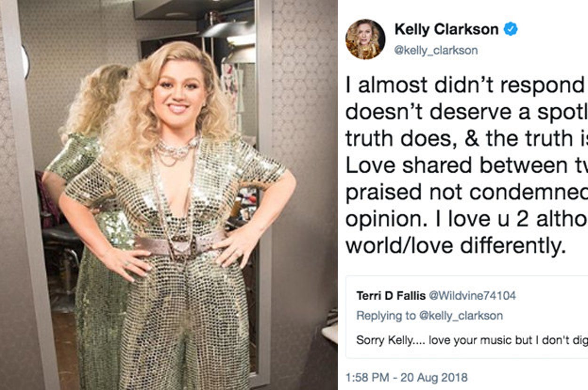Click the tweet line "world/love differently."
Screen dimensions: 588x390
(455, 247)
